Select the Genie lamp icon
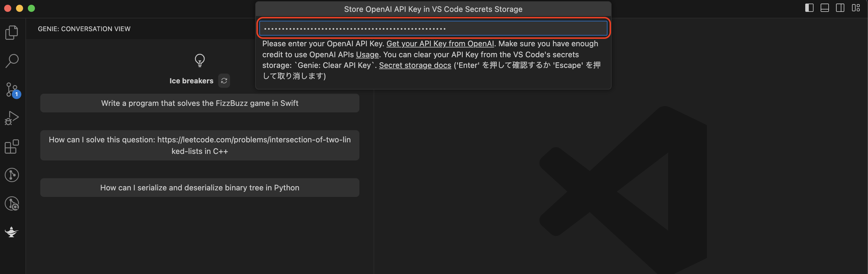868x274 pixels. (12, 232)
